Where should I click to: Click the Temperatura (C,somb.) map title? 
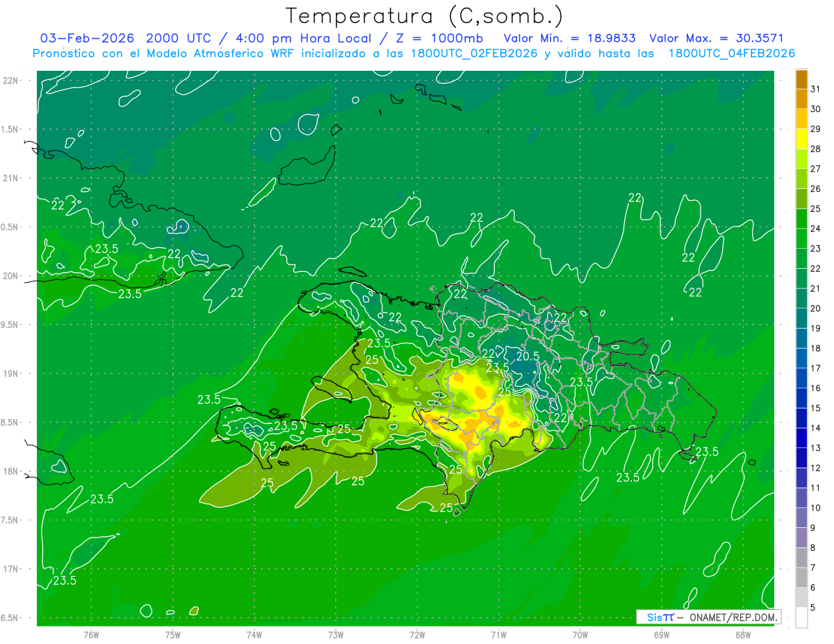point(424,15)
